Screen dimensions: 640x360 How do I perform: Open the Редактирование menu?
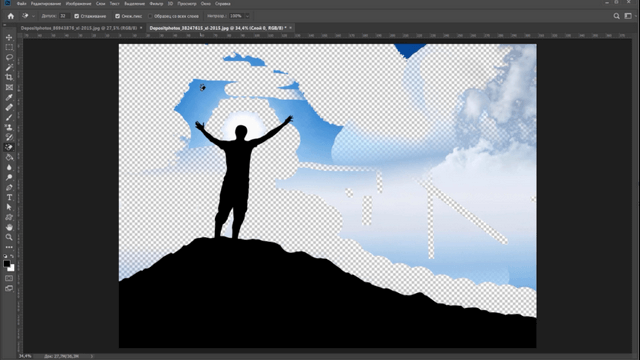pos(46,4)
